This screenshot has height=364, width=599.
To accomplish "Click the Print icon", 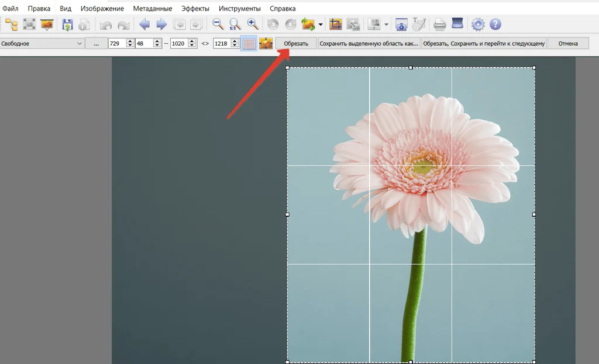I will click(440, 25).
